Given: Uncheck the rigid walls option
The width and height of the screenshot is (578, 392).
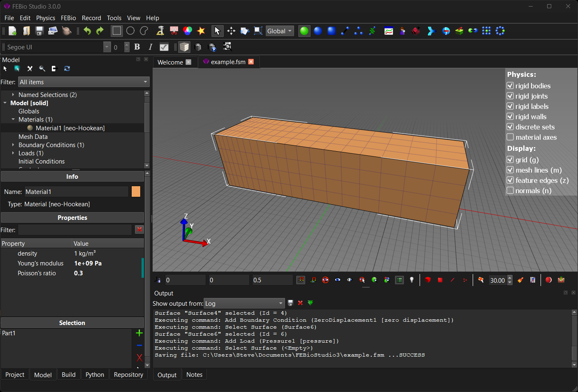Looking at the screenshot, I should [510, 116].
